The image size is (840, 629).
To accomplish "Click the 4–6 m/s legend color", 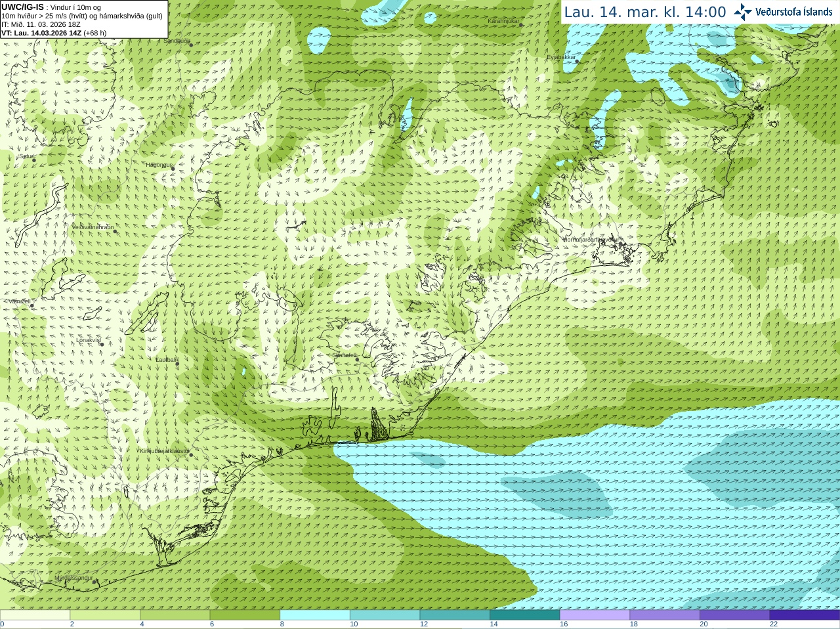I will (x=175, y=615).
